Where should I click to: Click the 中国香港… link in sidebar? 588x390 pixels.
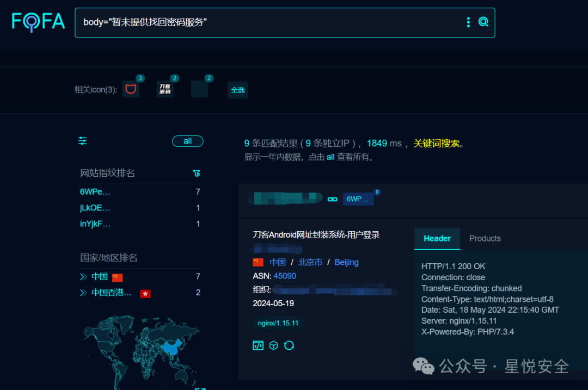112,293
